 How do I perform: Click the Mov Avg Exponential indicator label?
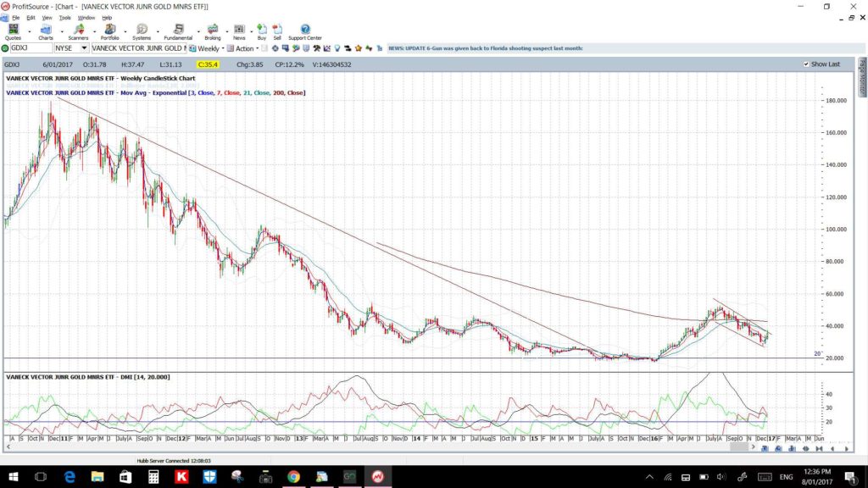[x=156, y=93]
